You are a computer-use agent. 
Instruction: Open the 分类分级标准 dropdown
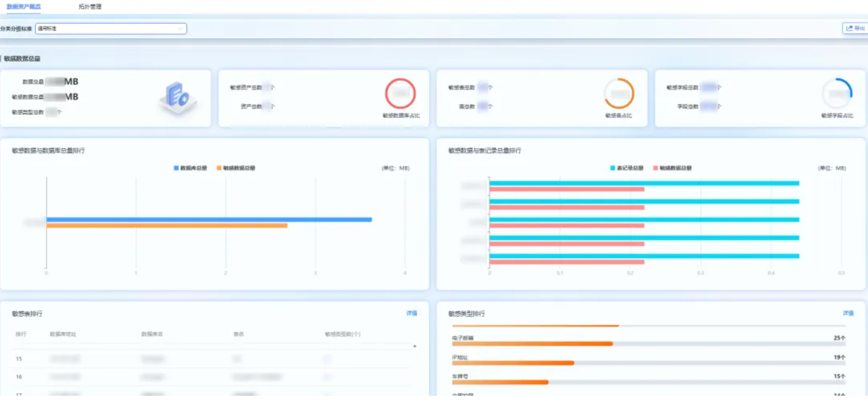[111, 29]
